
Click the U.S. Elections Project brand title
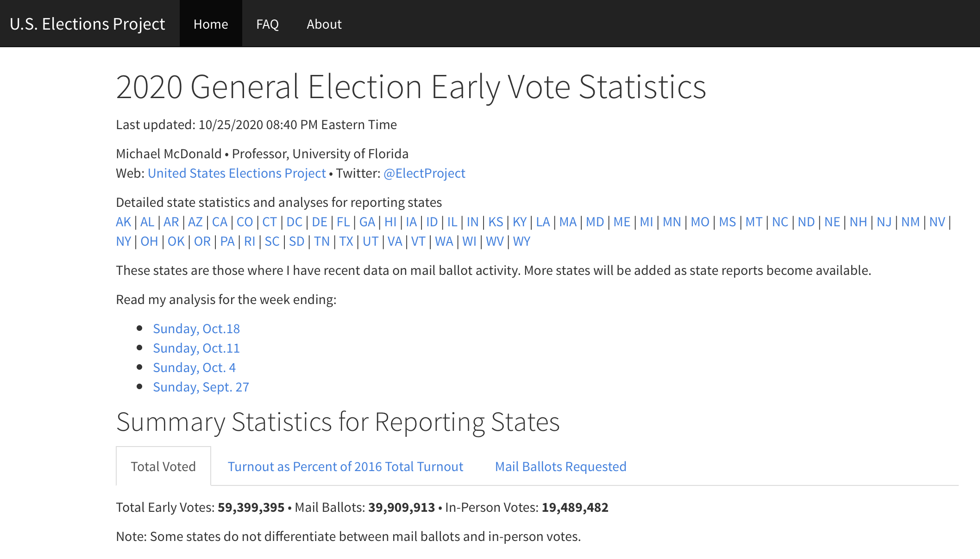click(87, 24)
